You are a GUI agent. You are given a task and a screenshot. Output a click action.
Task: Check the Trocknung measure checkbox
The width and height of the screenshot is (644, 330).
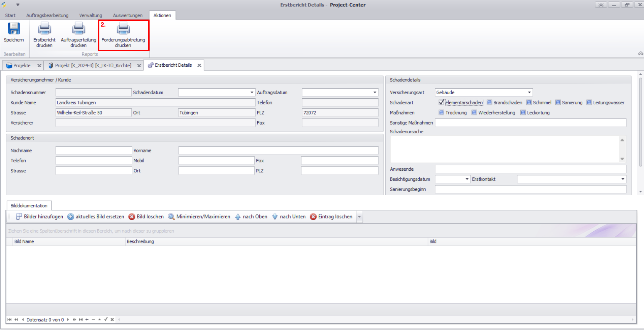pyautogui.click(x=441, y=112)
